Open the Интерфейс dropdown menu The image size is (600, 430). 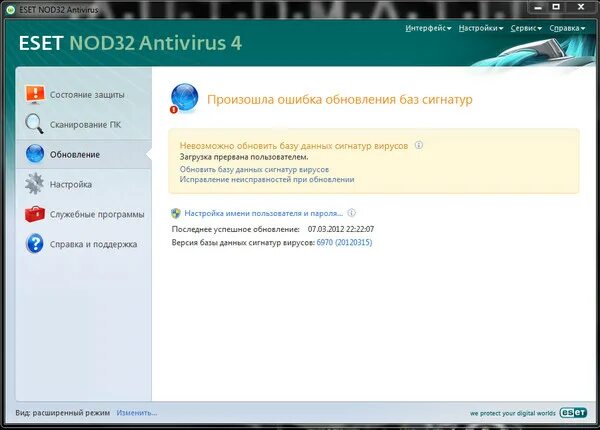[428, 28]
